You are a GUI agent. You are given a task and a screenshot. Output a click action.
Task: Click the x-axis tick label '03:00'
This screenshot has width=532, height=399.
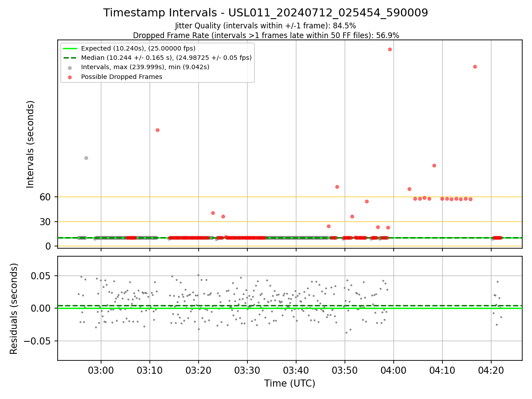pos(101,370)
